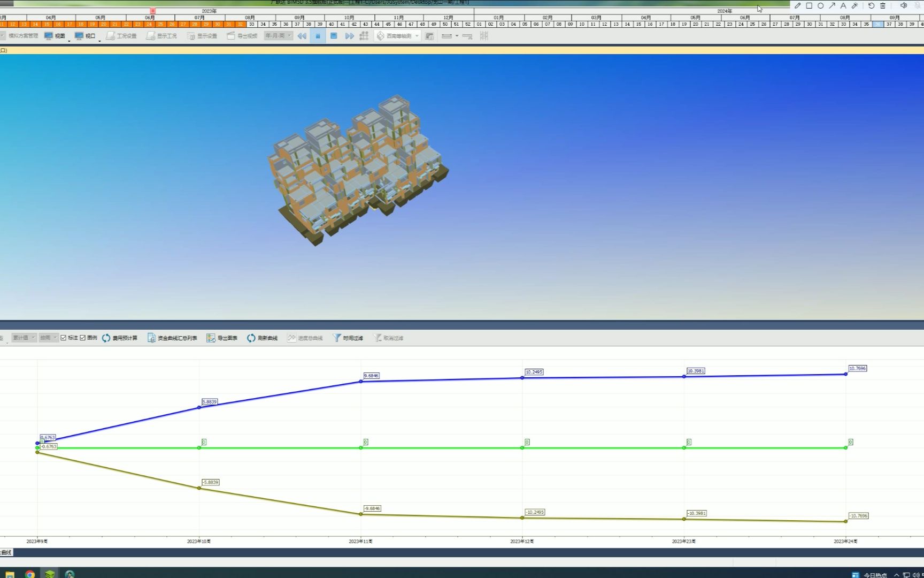
Task: Click the 今日热点 news widget in taskbar
Action: (870, 575)
